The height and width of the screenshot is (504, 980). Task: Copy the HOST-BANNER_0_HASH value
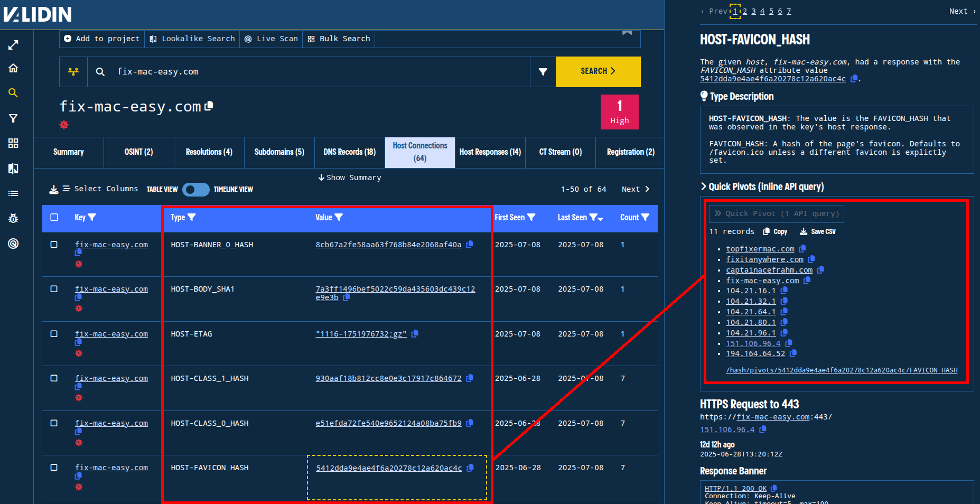470,244
